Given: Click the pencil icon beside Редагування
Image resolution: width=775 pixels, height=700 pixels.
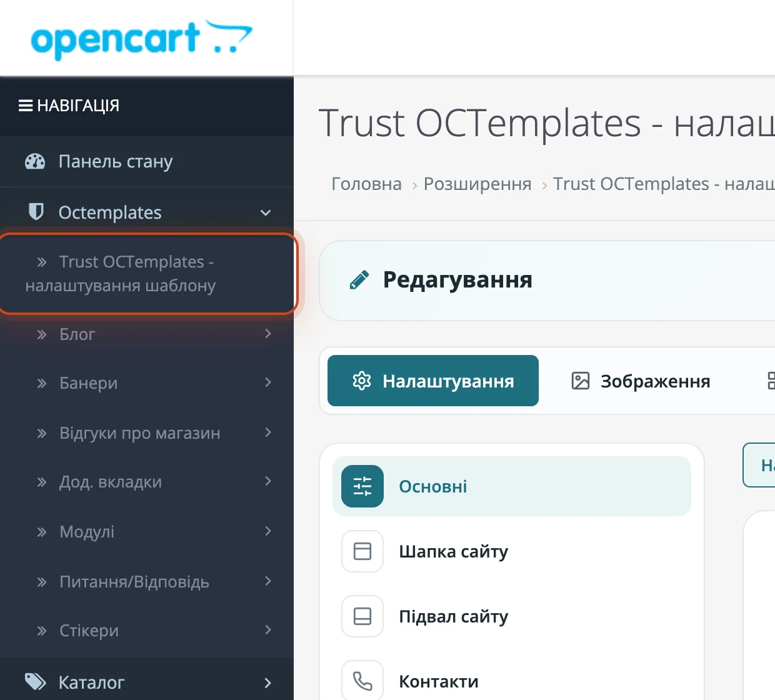Looking at the screenshot, I should tap(359, 280).
